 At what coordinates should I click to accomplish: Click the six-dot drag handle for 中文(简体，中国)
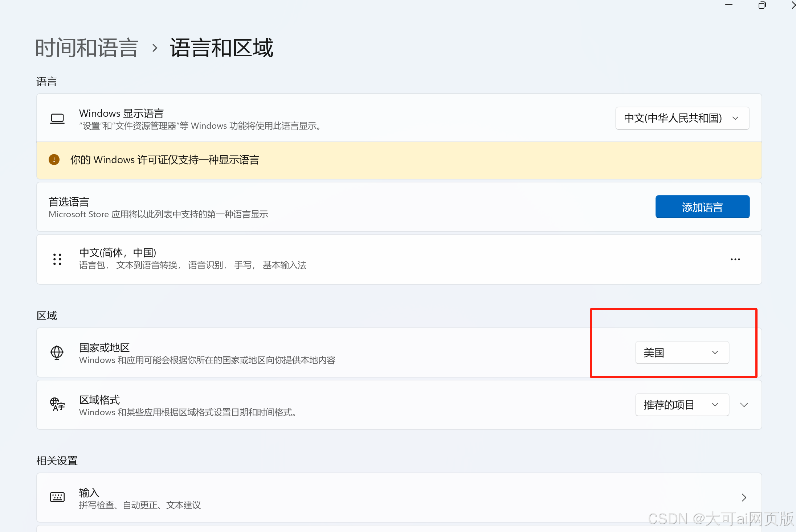coord(57,259)
